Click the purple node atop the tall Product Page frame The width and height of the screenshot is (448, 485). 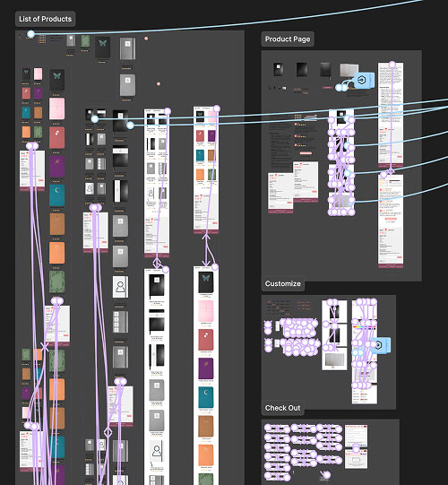pos(392,65)
